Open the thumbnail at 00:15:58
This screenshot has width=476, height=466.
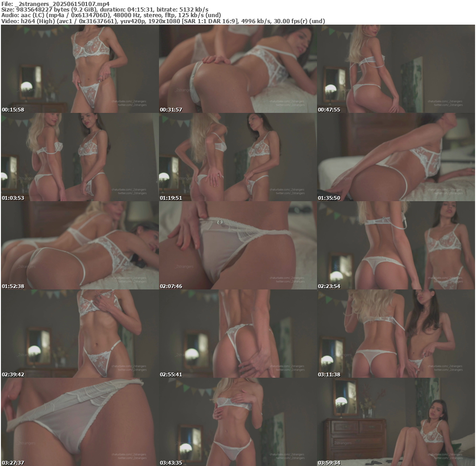click(x=79, y=69)
